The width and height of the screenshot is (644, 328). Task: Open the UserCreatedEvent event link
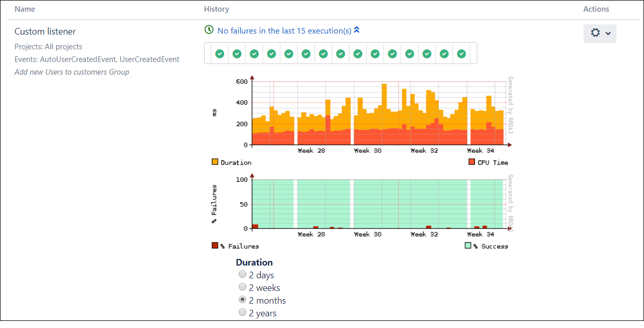(x=149, y=59)
